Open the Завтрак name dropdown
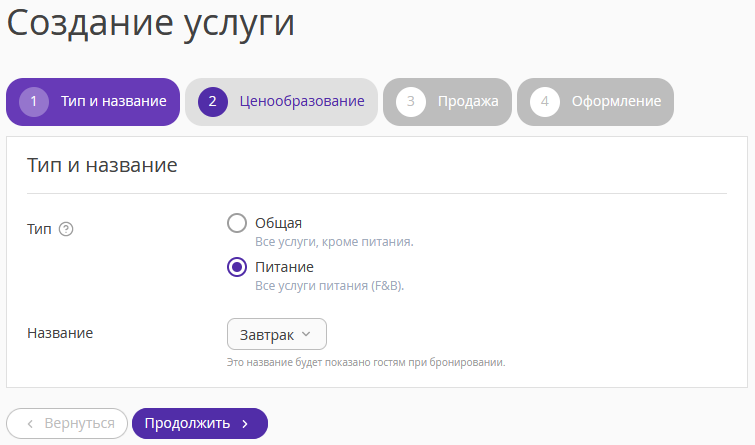The height and width of the screenshot is (445, 755). [x=277, y=334]
